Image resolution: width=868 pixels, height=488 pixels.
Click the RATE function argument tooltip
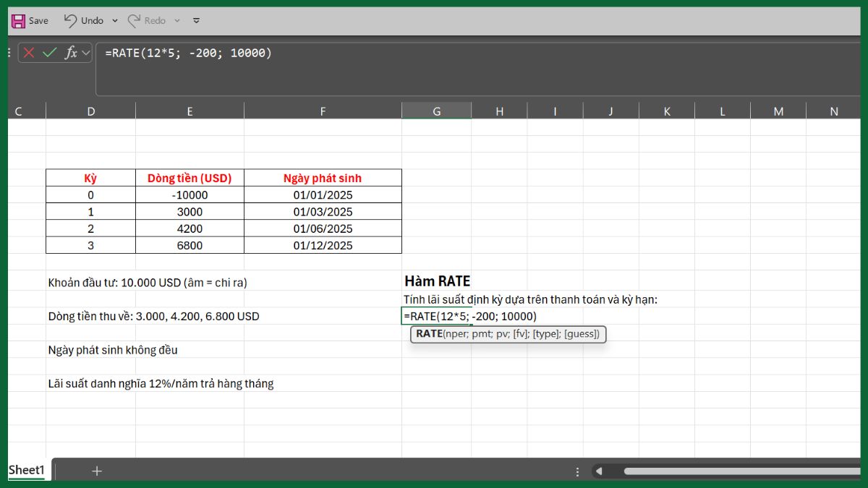[508, 334]
